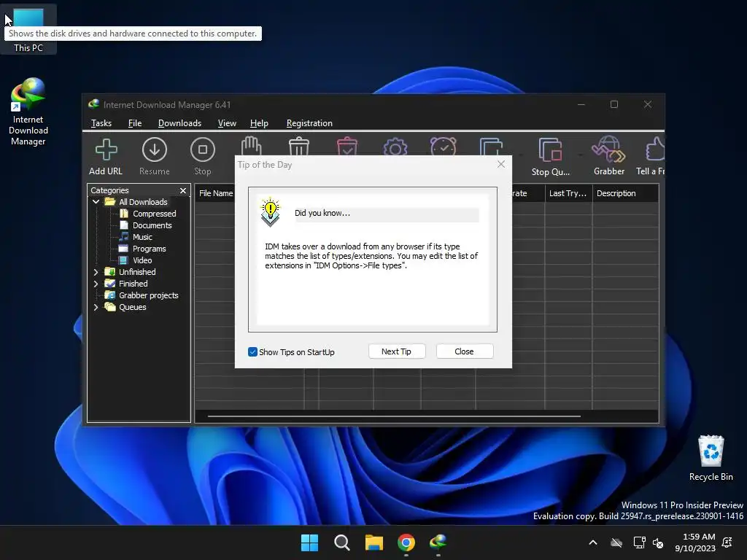
Task: Open the Scheduler alarm clock icon
Action: [443, 146]
